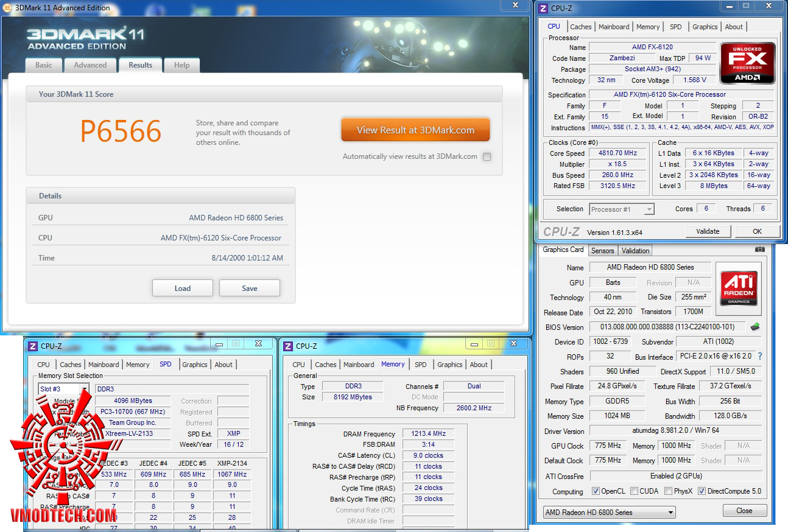Click the OK button in CPU-Z
Viewport: 788px width, 532px height.
tap(757, 231)
